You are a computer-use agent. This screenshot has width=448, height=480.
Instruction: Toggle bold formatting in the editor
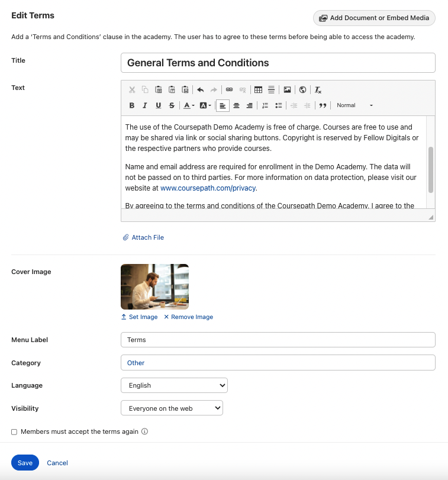coord(132,105)
